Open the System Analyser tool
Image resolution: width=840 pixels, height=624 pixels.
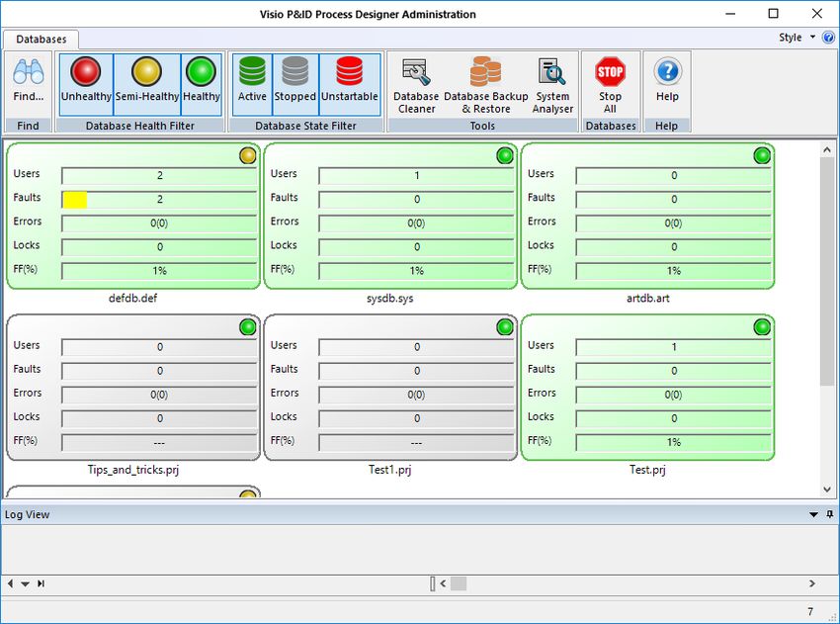pyautogui.click(x=552, y=86)
